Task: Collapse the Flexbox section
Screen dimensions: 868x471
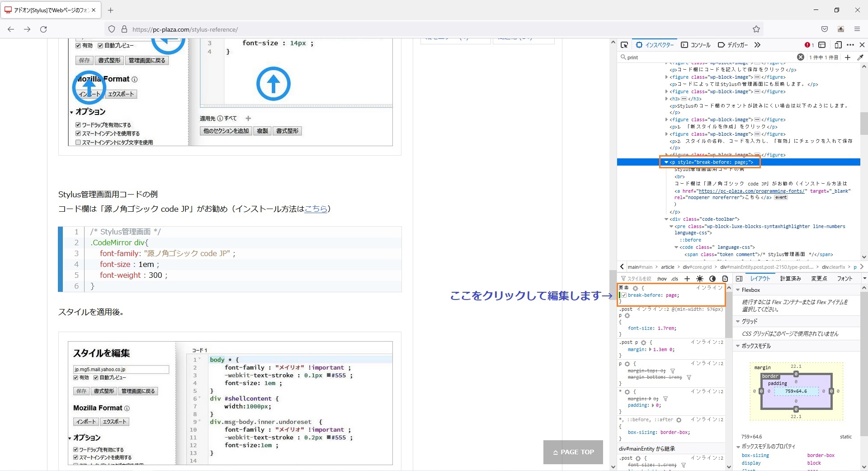Action: click(x=738, y=290)
